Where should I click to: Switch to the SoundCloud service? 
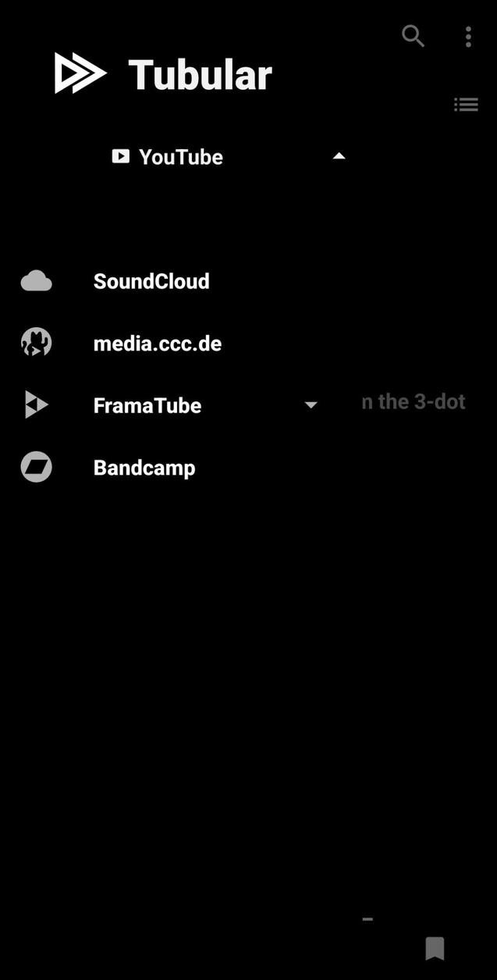pos(151,280)
